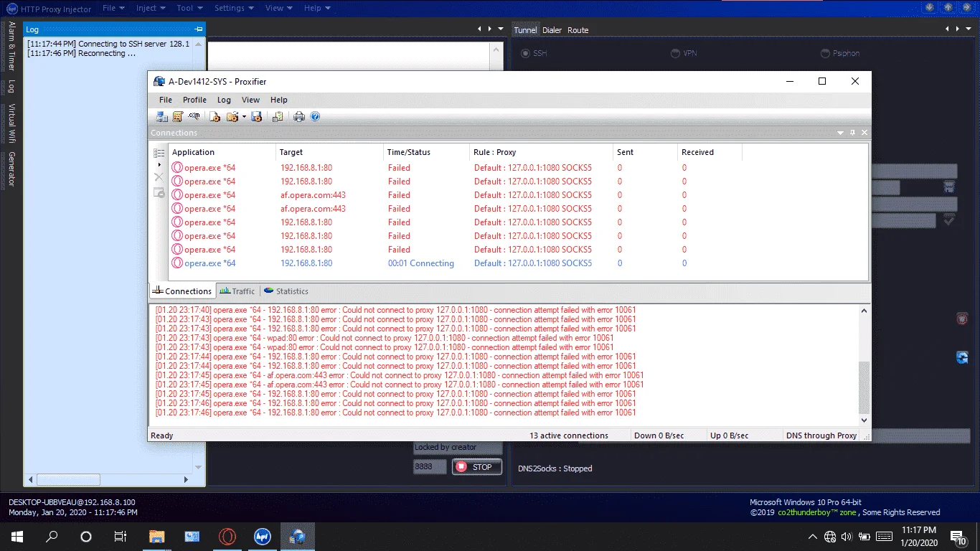Open Task View on the taskbar
The image size is (980, 551).
pyautogui.click(x=121, y=537)
